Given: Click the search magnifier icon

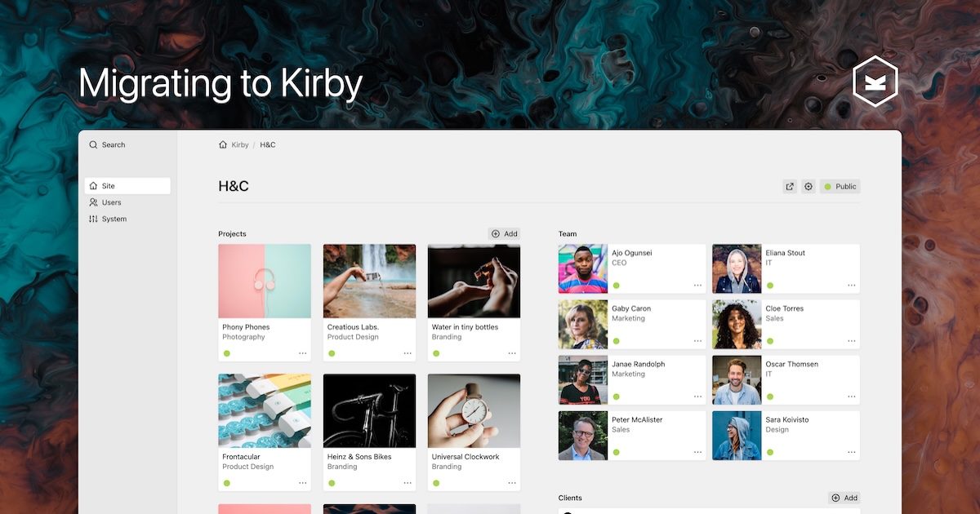Looking at the screenshot, I should coord(93,144).
